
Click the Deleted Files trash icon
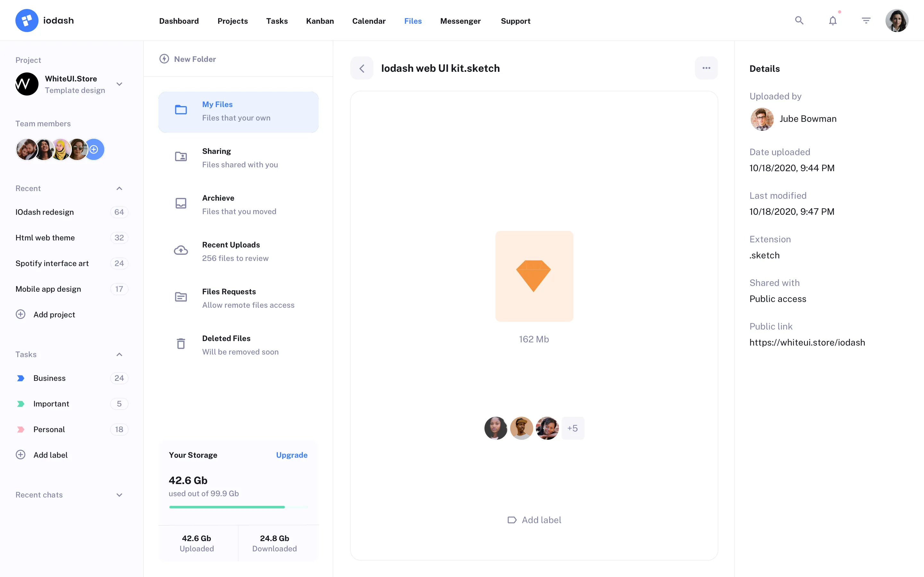(181, 344)
